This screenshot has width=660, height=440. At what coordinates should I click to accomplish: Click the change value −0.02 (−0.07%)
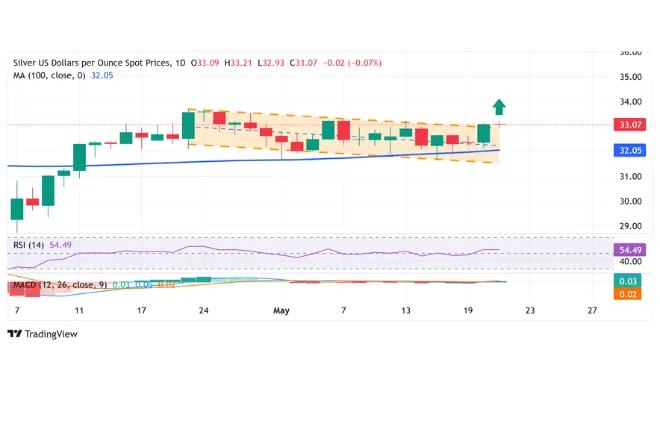(352, 63)
